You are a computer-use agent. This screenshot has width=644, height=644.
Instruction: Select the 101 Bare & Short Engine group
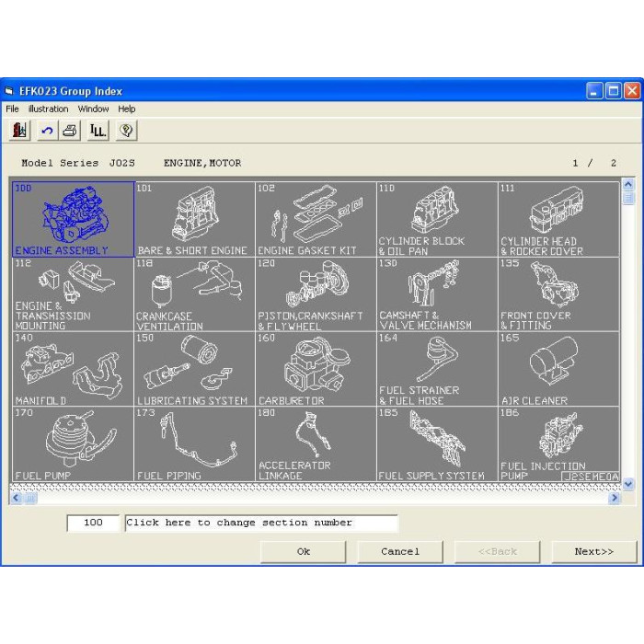tap(194, 219)
